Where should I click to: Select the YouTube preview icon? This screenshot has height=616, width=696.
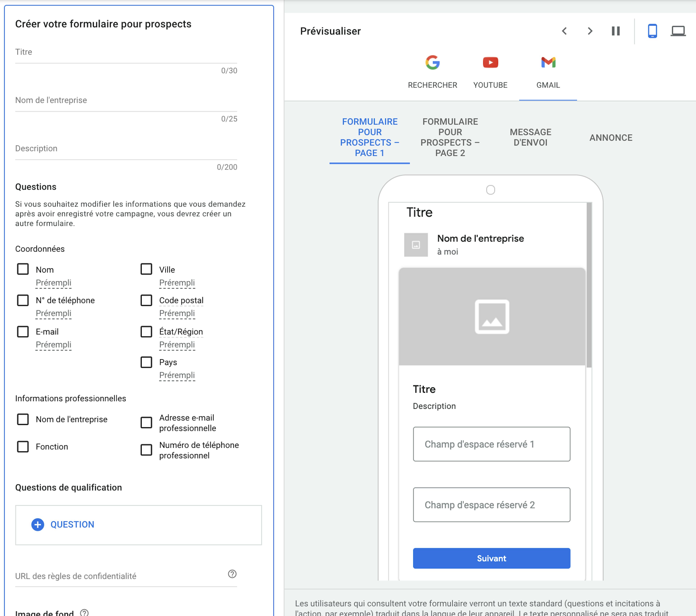pos(490,62)
